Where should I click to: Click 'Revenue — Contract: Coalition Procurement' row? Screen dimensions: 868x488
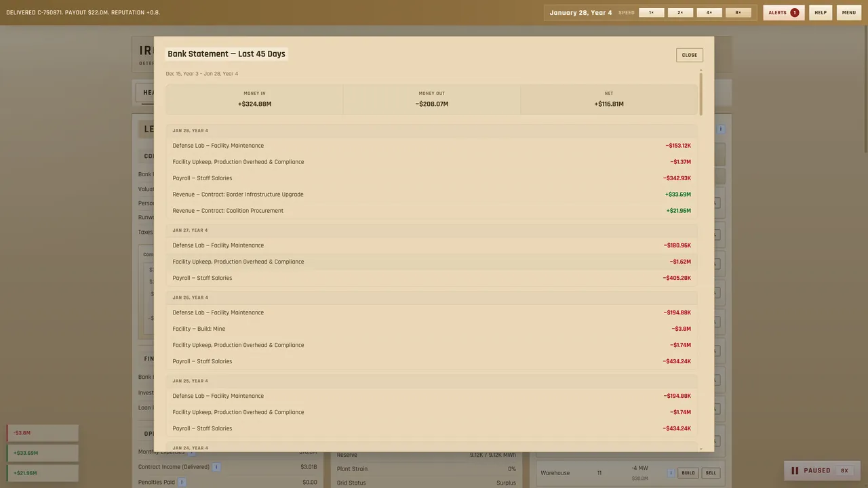point(432,211)
